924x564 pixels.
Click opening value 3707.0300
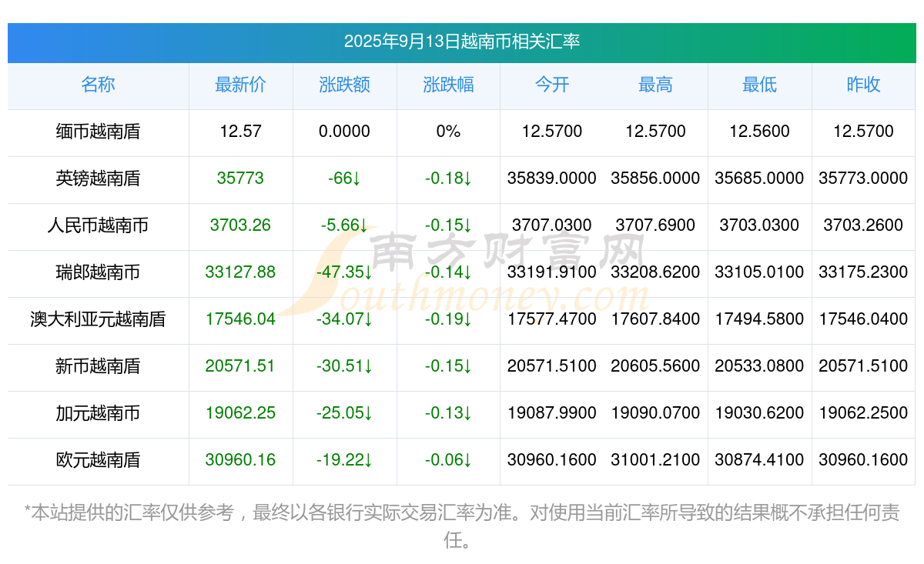[552, 225]
